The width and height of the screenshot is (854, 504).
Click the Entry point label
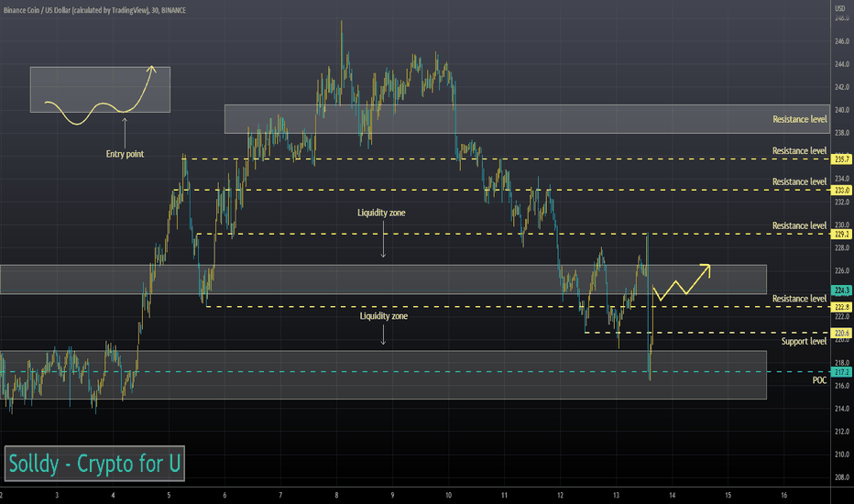(125, 154)
